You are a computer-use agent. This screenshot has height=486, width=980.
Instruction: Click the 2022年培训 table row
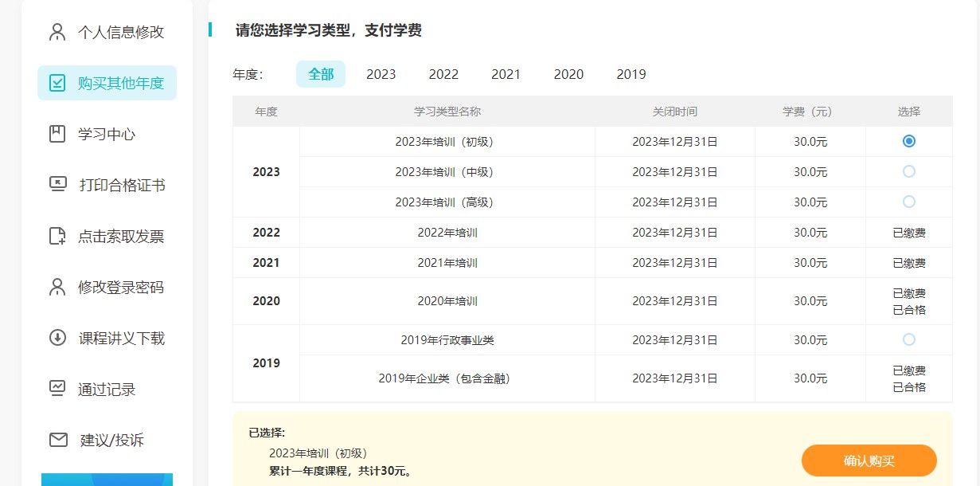pyautogui.click(x=447, y=232)
